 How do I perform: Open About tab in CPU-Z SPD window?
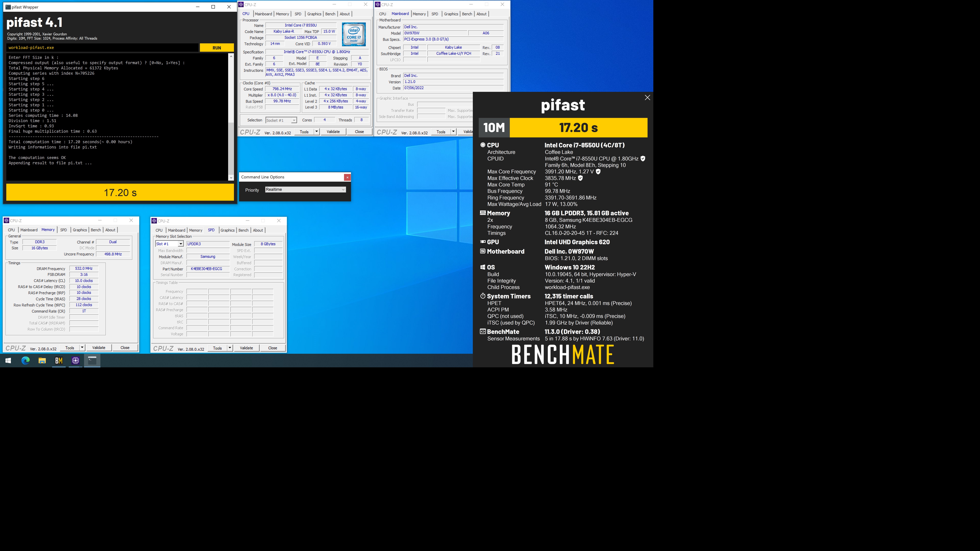(258, 230)
